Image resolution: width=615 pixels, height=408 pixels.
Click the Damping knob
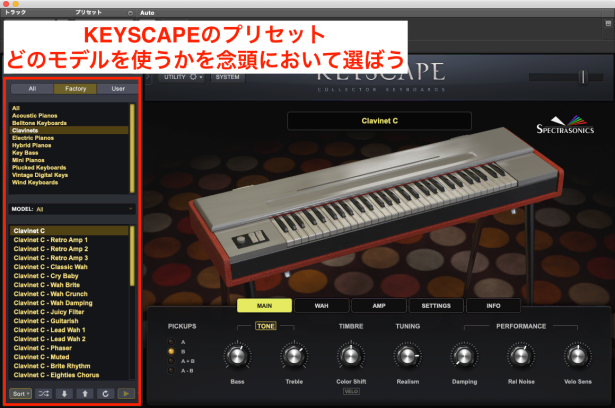pos(464,356)
